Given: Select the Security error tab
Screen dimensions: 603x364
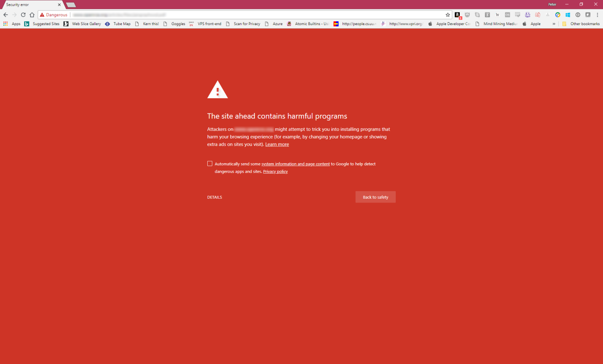Looking at the screenshot, I should pos(29,5).
